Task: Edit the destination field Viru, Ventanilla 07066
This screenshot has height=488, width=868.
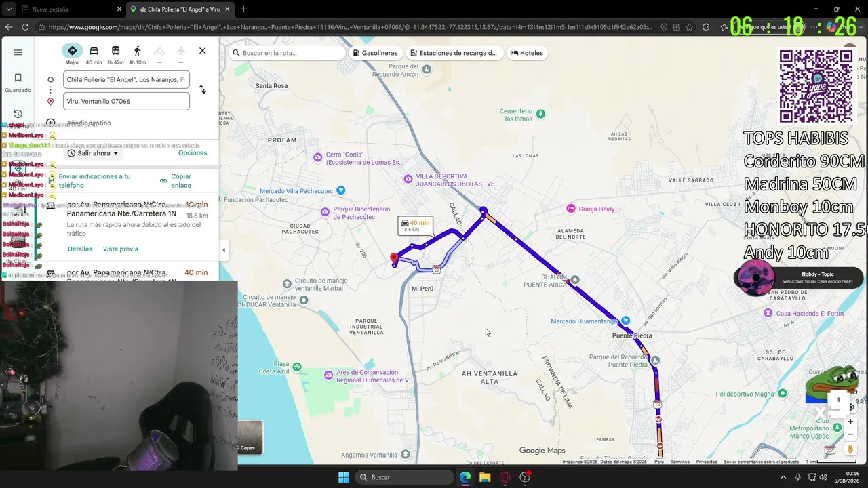Action: [126, 101]
